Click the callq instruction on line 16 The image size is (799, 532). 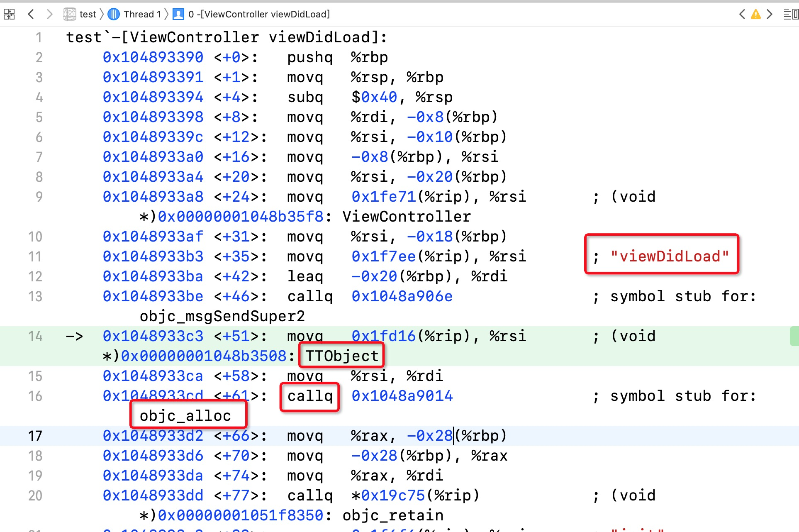coord(310,396)
